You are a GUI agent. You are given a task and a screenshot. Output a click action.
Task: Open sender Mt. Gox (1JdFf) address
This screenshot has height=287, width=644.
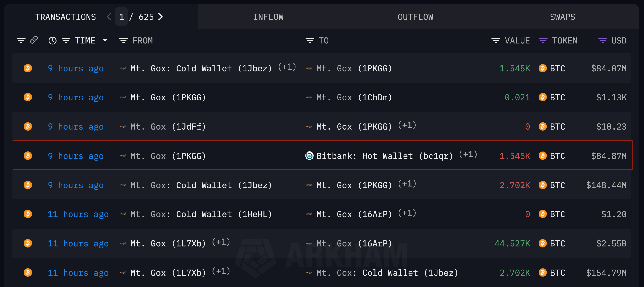pyautogui.click(x=168, y=127)
